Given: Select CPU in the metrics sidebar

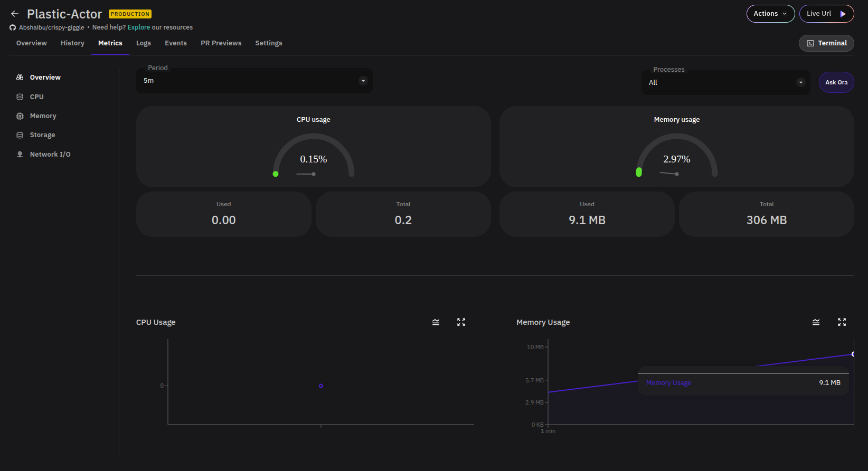Looking at the screenshot, I should pyautogui.click(x=36, y=97).
